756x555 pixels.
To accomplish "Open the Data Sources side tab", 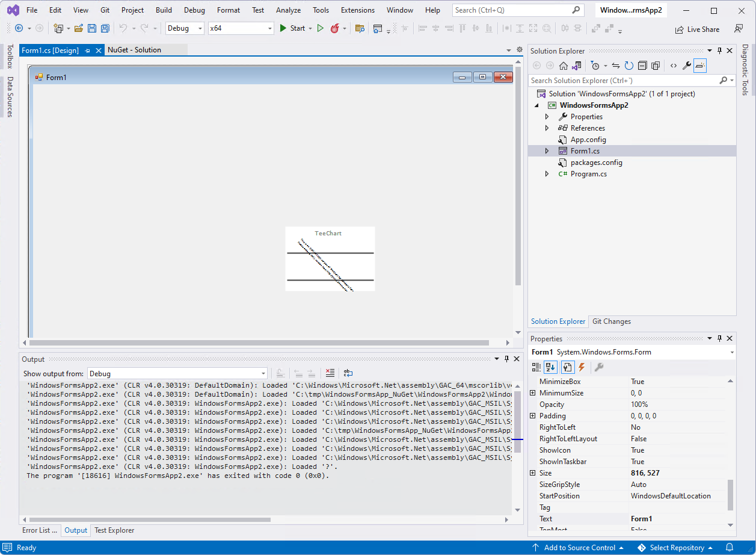I will [10, 96].
